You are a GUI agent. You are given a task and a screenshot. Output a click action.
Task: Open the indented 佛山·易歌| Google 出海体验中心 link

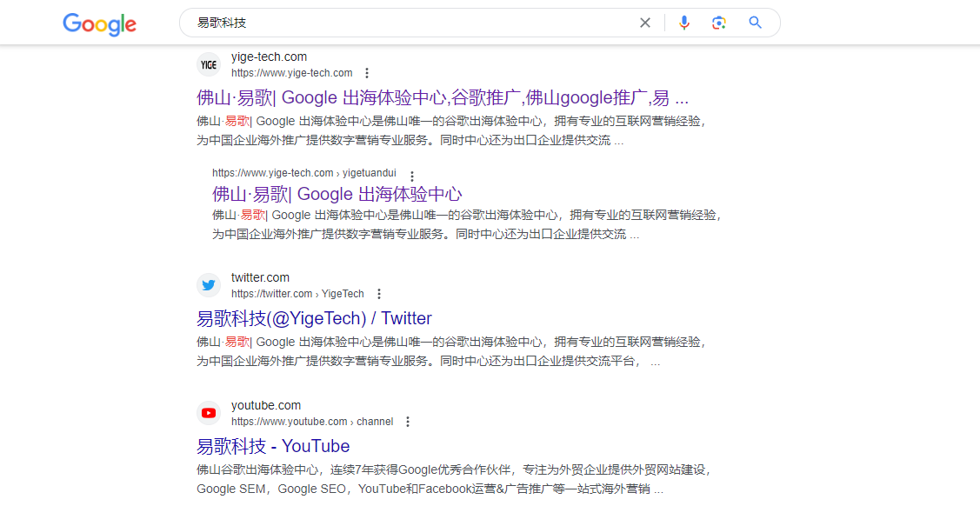pyautogui.click(x=337, y=194)
